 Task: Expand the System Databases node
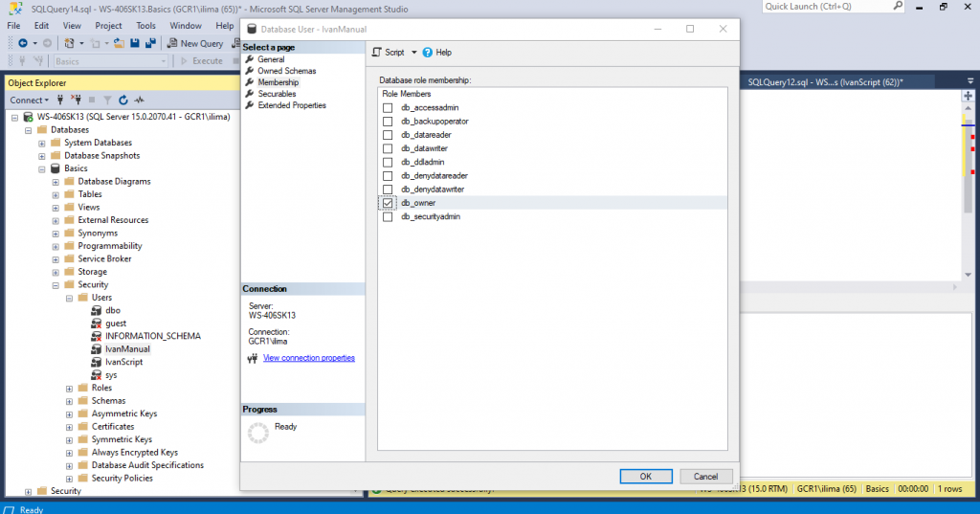42,143
